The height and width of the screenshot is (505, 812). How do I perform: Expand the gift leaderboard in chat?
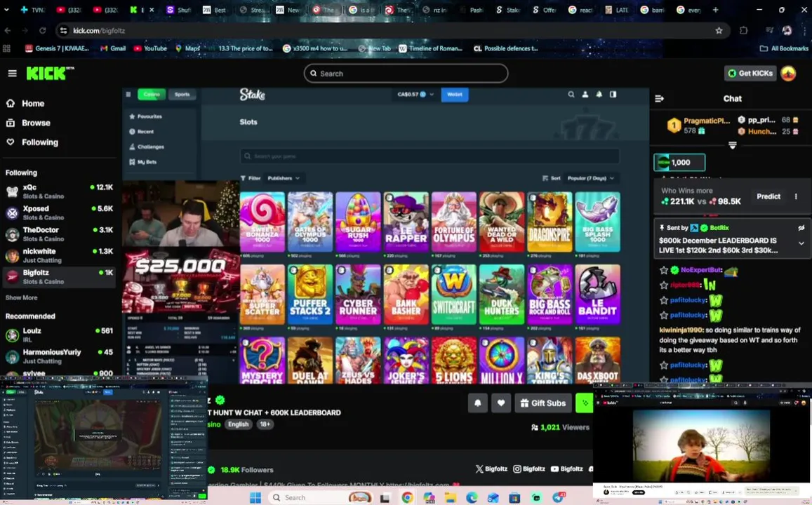pyautogui.click(x=732, y=145)
